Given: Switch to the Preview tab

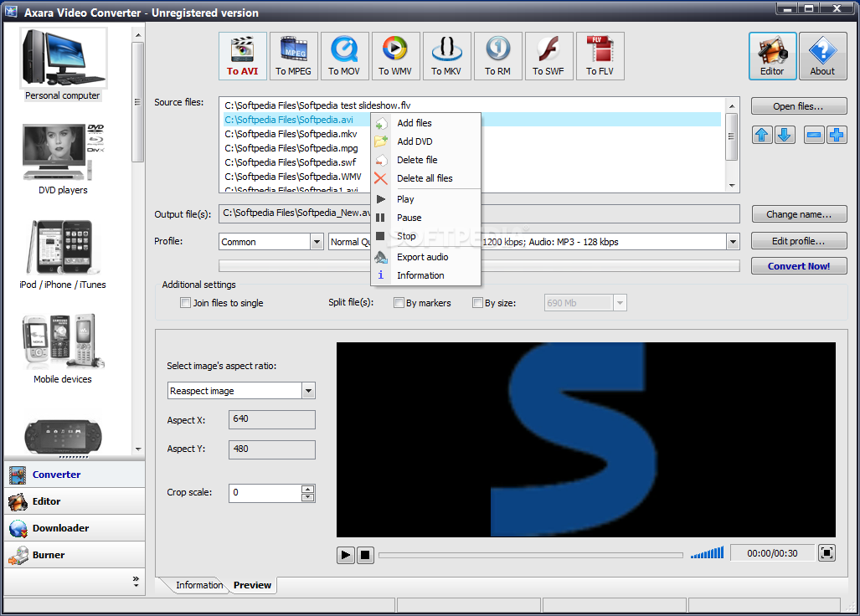Looking at the screenshot, I should pyautogui.click(x=252, y=585).
